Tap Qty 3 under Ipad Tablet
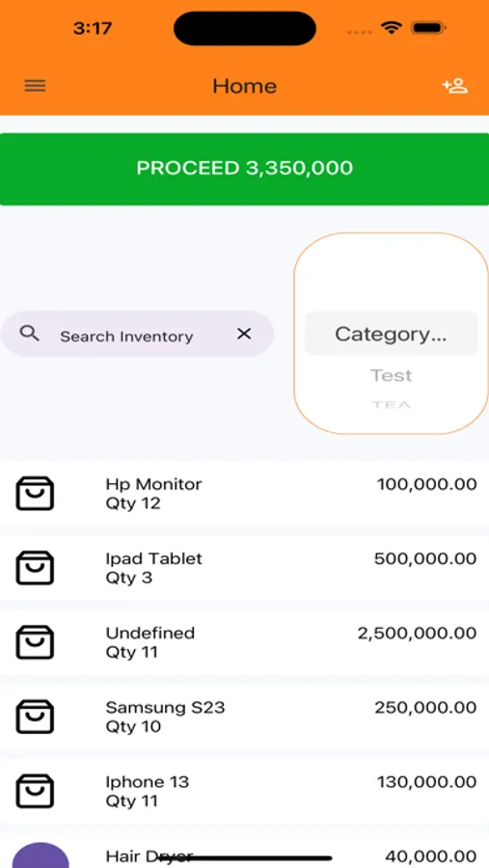 [x=128, y=578]
